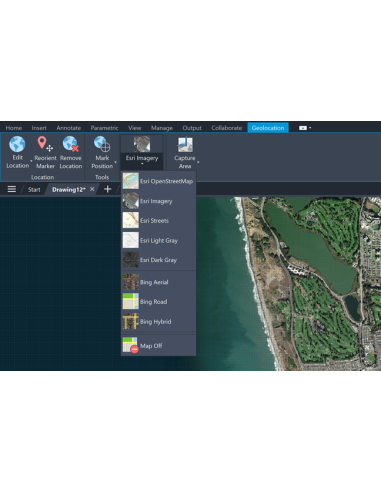381x492 pixels.
Task: Choose the Remove Location tool
Action: 71,152
